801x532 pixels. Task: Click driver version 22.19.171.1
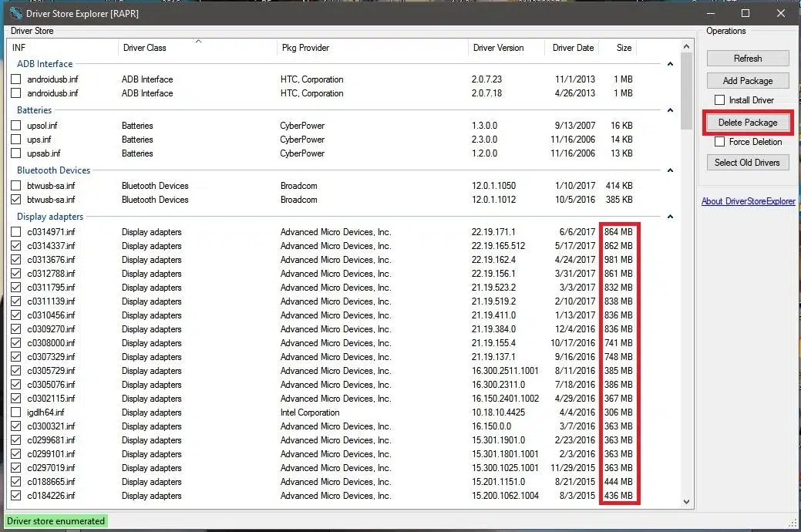click(x=493, y=231)
